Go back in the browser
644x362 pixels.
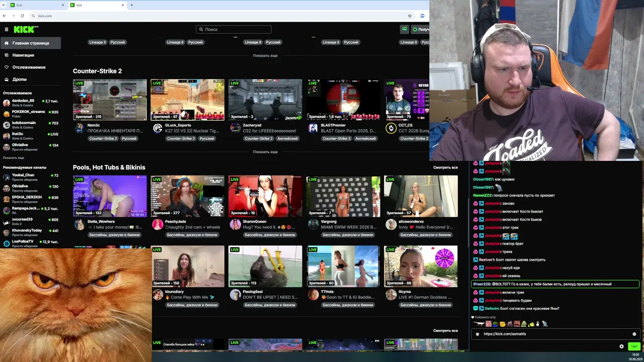[x=5, y=16]
